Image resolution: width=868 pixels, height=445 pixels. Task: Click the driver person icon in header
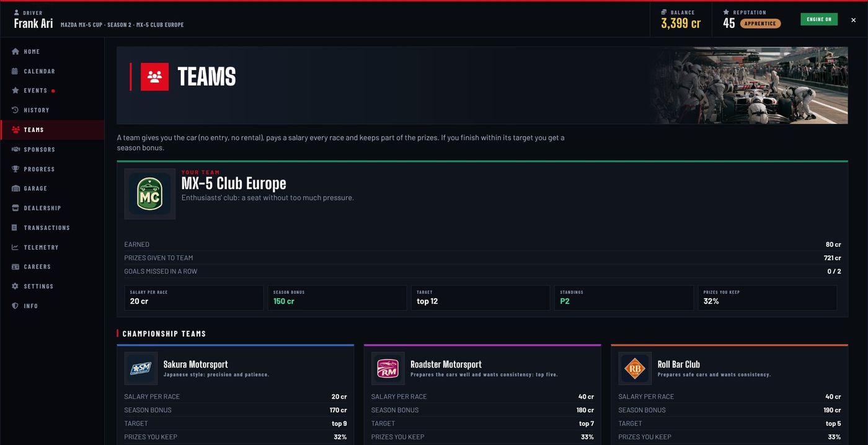click(17, 12)
